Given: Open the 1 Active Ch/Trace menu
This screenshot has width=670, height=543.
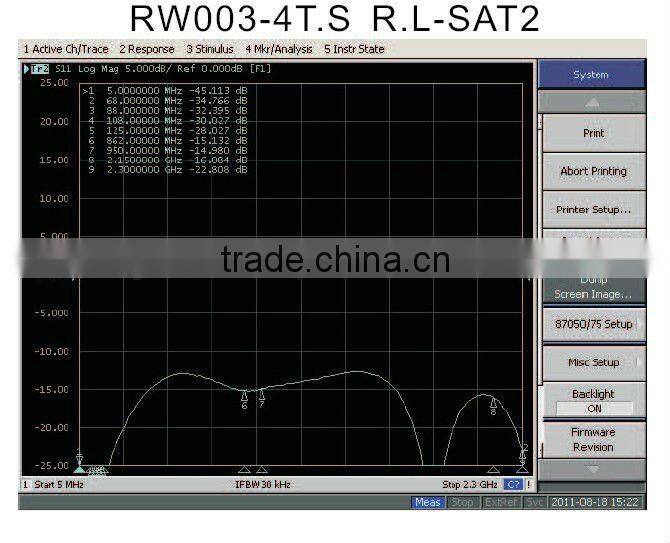Looking at the screenshot, I should 66,49.
